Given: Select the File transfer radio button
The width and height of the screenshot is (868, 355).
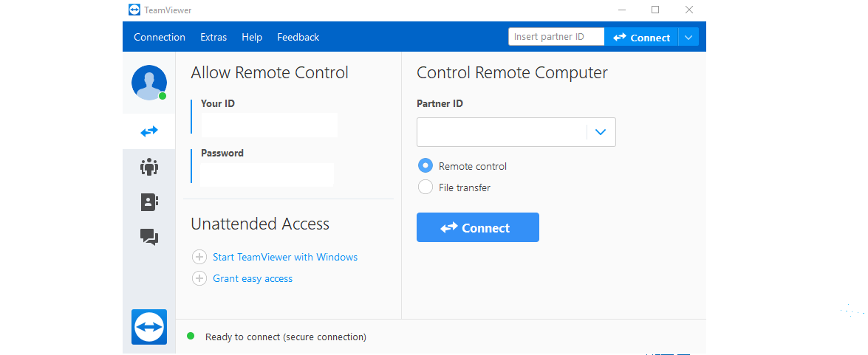Looking at the screenshot, I should point(426,187).
